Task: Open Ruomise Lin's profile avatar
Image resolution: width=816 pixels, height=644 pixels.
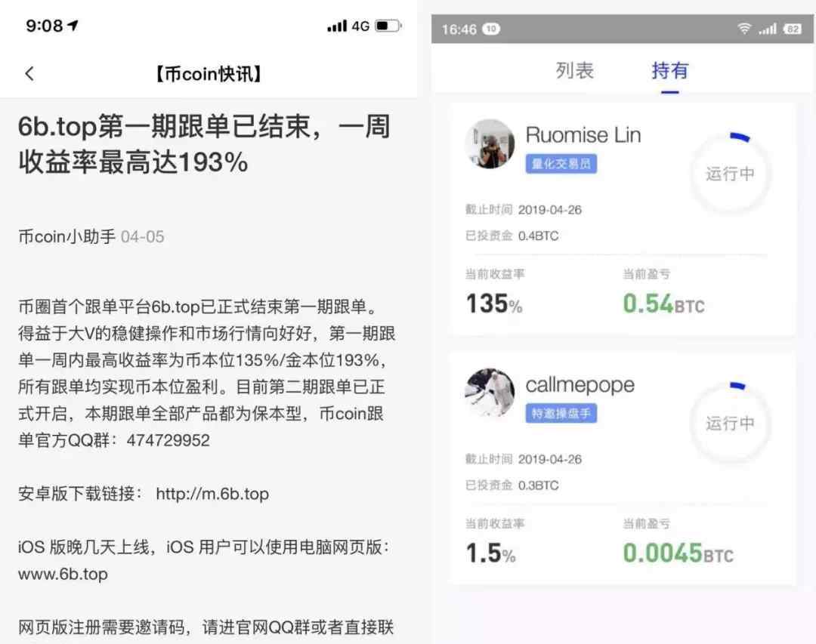Action: coord(490,143)
